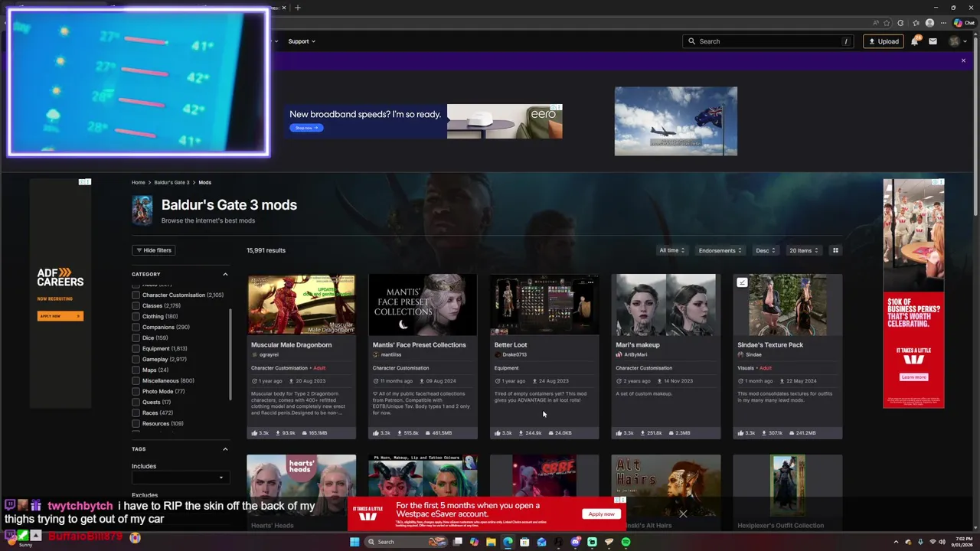The image size is (980, 551).
Task: Focus the Nexus Mods search field
Action: 768,41
